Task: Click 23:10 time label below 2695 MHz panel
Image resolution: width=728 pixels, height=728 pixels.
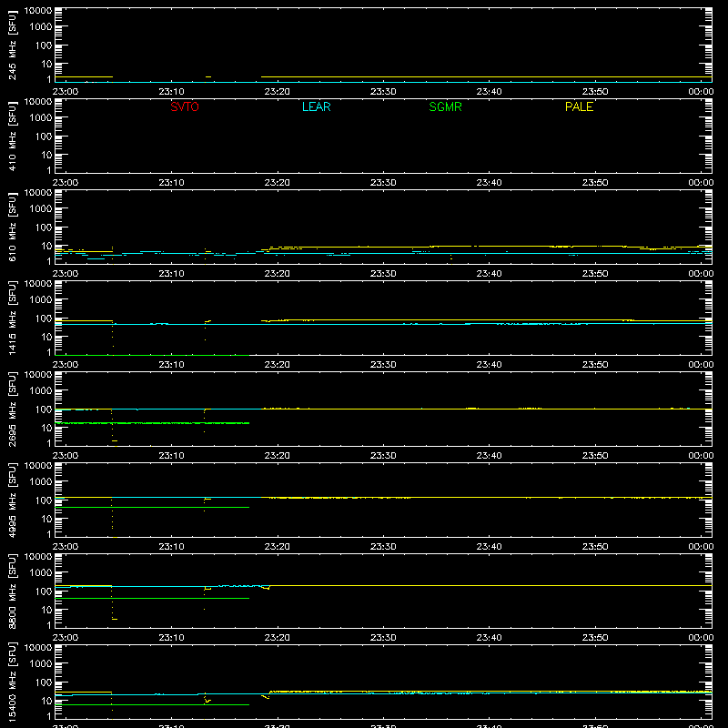Action: coord(171,456)
